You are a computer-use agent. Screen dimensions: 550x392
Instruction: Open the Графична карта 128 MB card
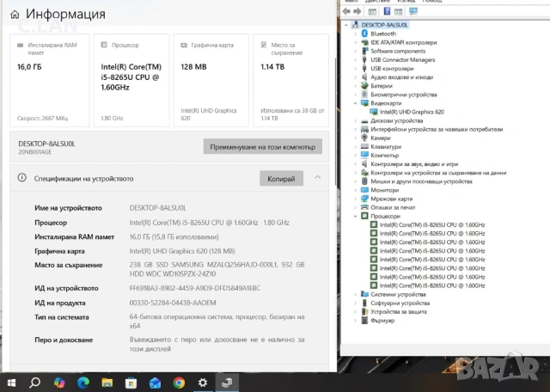point(211,80)
